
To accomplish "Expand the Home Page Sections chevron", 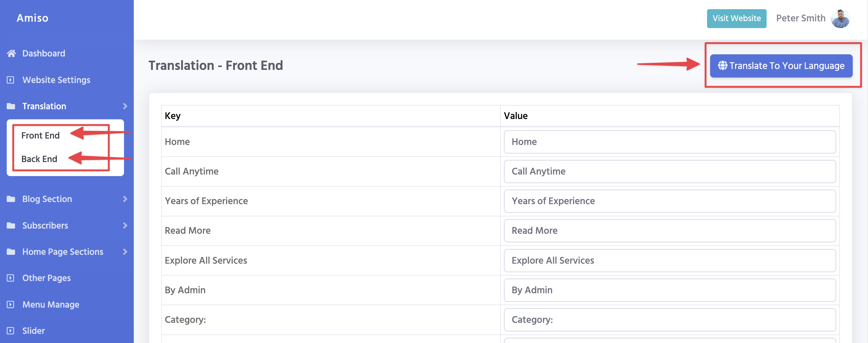I will tap(125, 251).
